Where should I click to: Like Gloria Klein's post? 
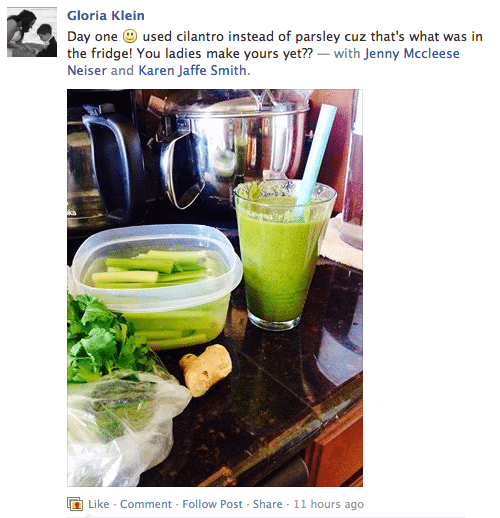click(99, 504)
